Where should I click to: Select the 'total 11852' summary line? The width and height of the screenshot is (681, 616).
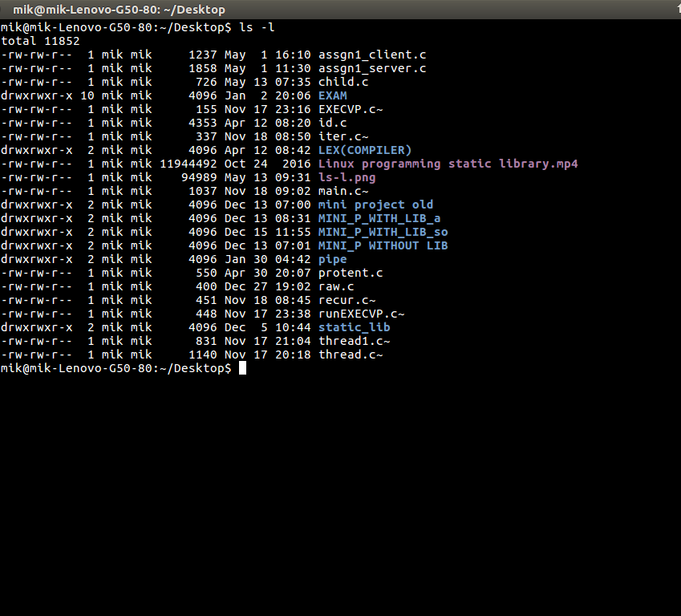click(x=37, y=41)
